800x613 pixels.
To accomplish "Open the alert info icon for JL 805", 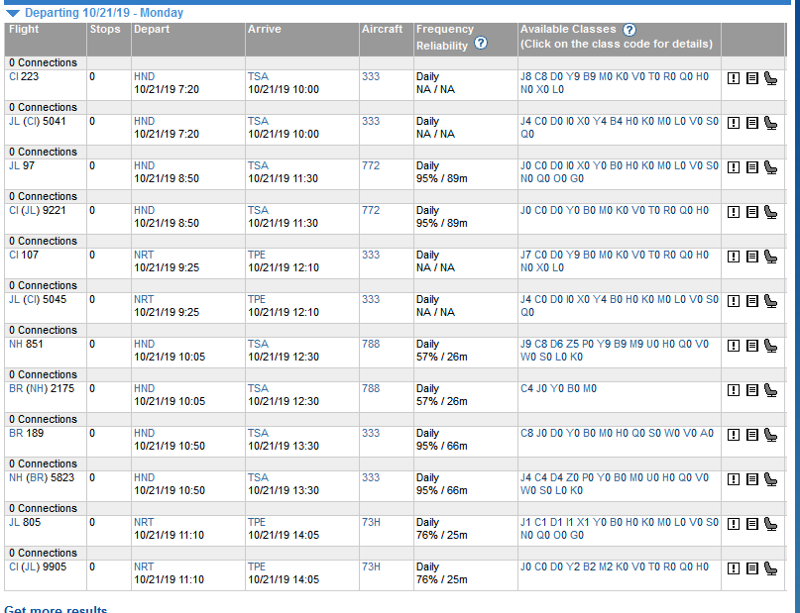I will 733,524.
